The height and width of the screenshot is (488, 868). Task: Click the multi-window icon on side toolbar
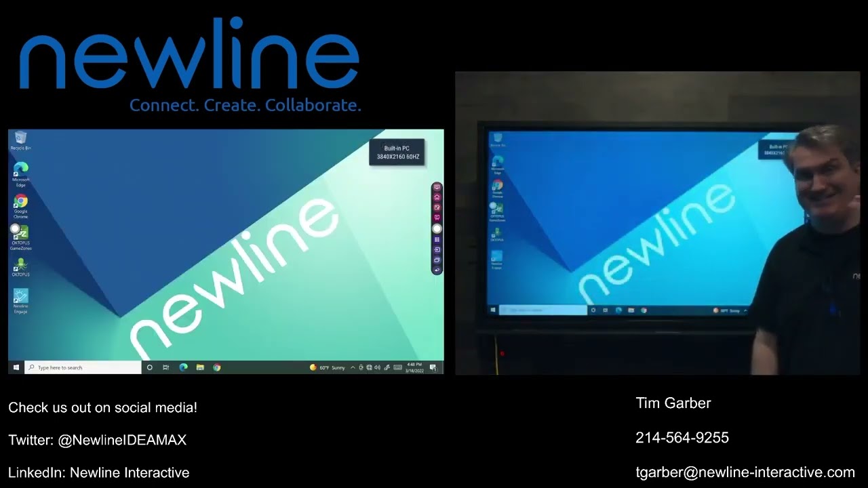(437, 260)
